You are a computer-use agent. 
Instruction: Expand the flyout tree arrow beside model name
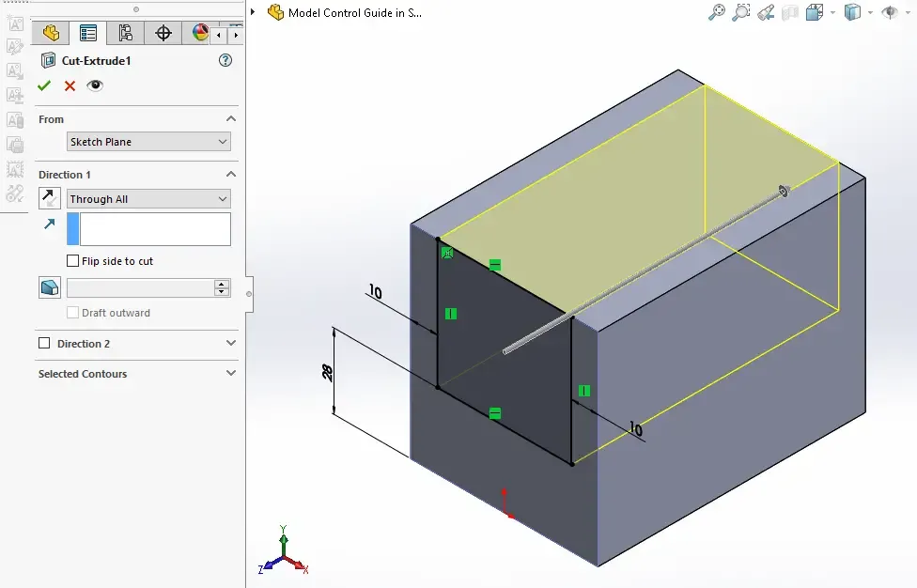[253, 11]
